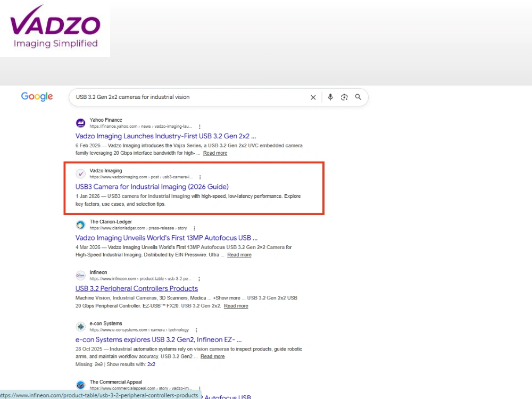Open more options for Yahoo Finance result
This screenshot has width=532, height=399.
[199, 127]
